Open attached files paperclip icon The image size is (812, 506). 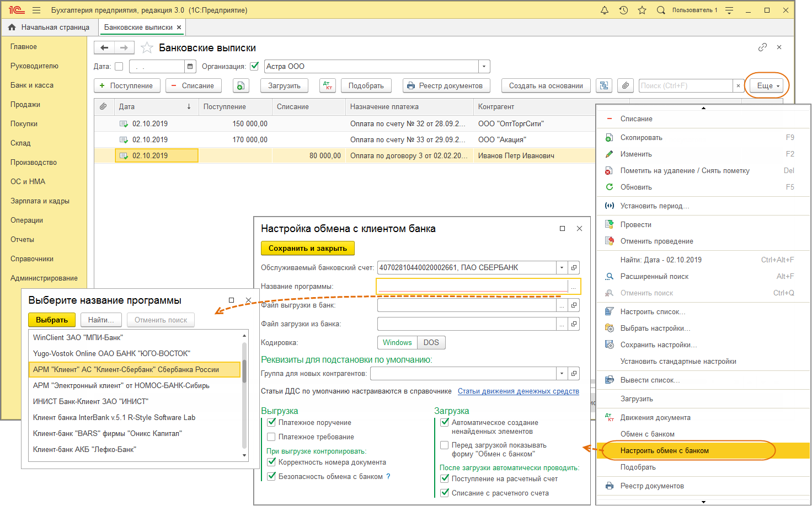[x=625, y=85]
